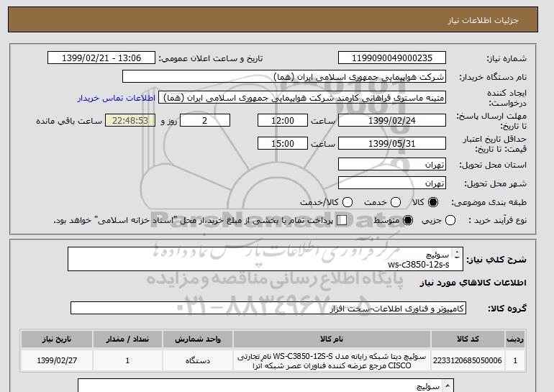Screen dimensions: 554x392
Task: Select the کالا/خدمت radio button
Action: pos(348,202)
